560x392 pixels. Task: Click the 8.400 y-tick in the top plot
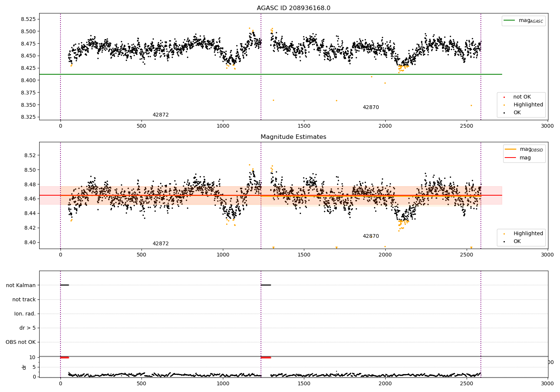tap(28, 80)
